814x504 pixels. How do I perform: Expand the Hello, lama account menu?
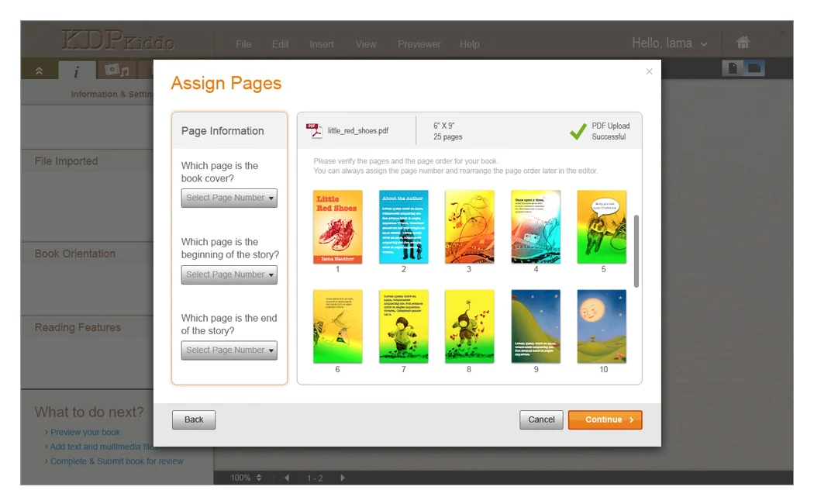(x=670, y=43)
